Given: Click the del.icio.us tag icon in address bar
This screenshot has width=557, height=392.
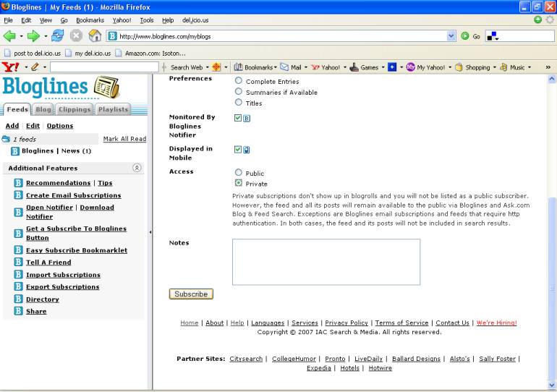Looking at the screenshot, I should (x=492, y=36).
